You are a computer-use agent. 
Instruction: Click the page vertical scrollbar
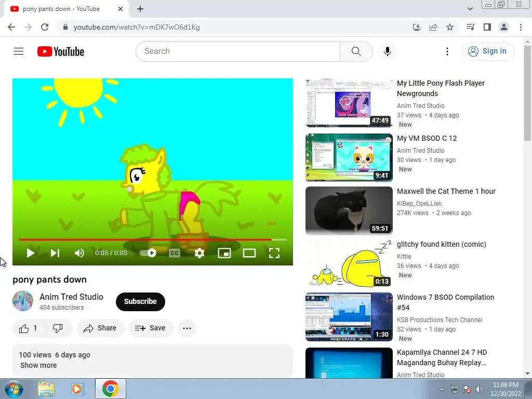pyautogui.click(x=527, y=94)
